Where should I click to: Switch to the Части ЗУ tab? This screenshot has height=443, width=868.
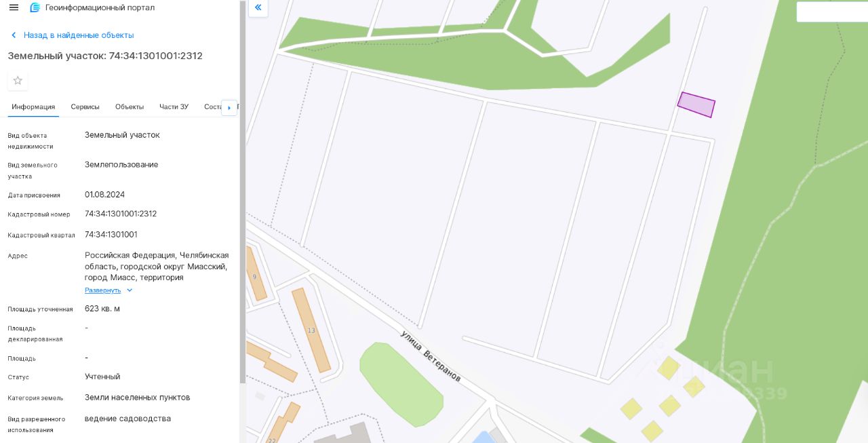point(174,107)
